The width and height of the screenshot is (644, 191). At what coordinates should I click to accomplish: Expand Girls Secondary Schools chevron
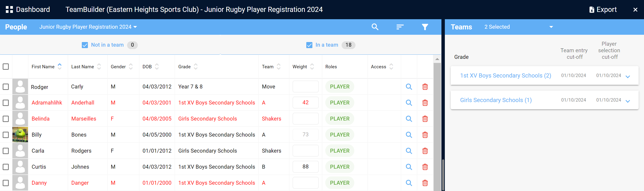627,101
